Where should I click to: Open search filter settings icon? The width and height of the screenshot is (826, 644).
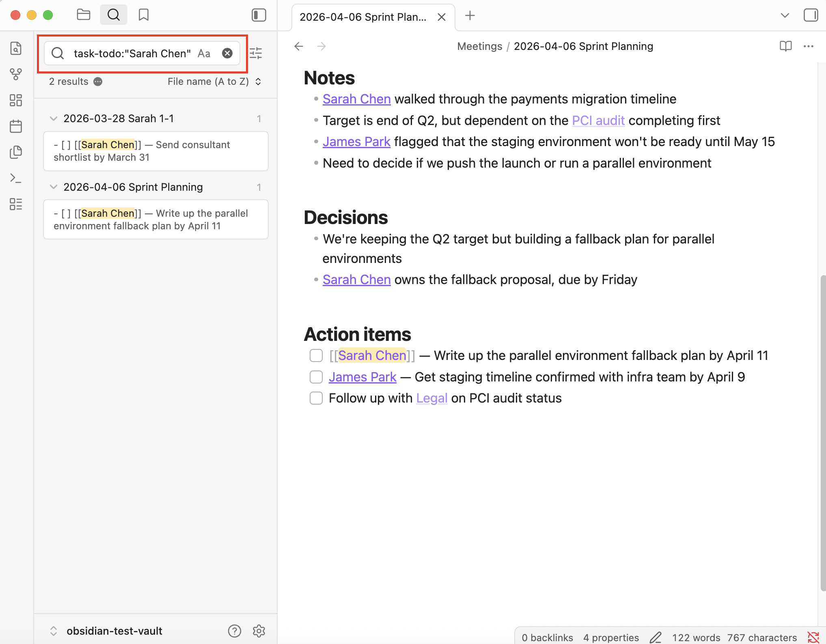pyautogui.click(x=256, y=53)
